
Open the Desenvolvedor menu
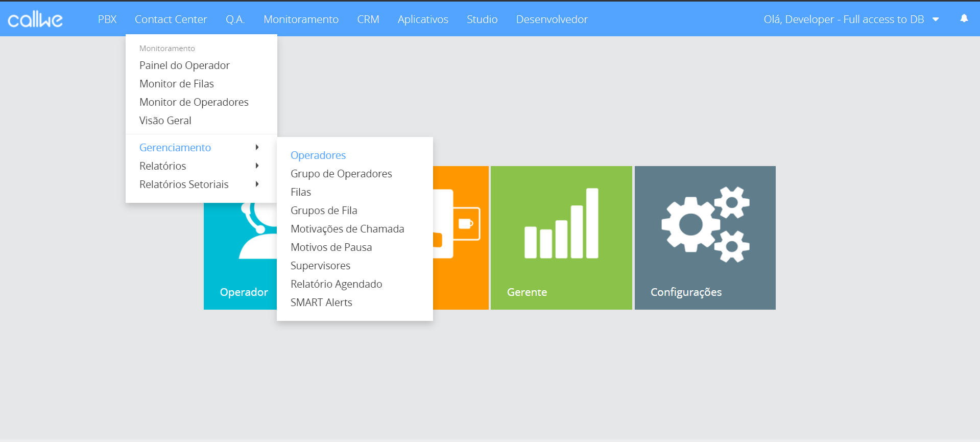[552, 19]
